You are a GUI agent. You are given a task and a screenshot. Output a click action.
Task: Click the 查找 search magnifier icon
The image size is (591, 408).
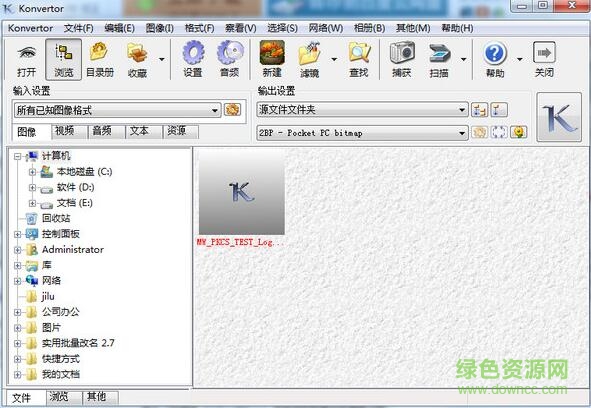tap(359, 53)
